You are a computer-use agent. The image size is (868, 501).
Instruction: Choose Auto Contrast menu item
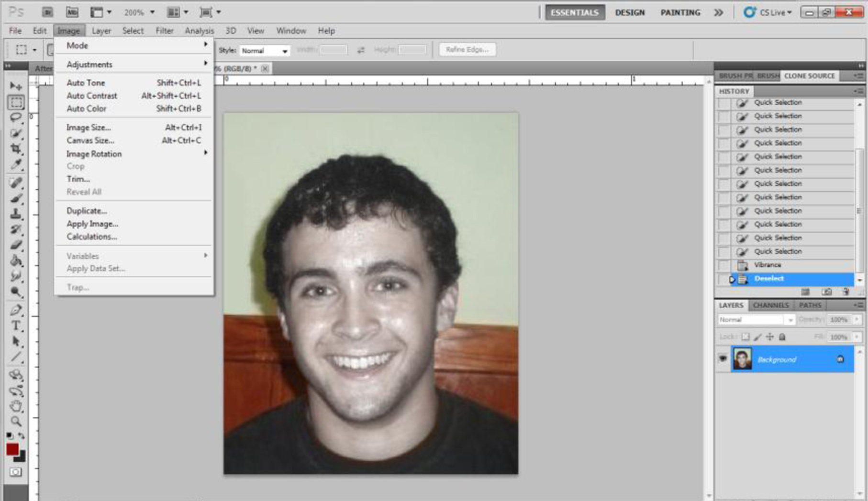click(x=134, y=96)
